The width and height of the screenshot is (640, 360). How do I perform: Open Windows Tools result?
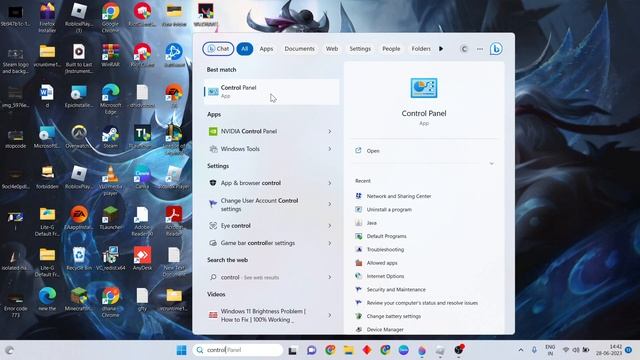(x=271, y=149)
